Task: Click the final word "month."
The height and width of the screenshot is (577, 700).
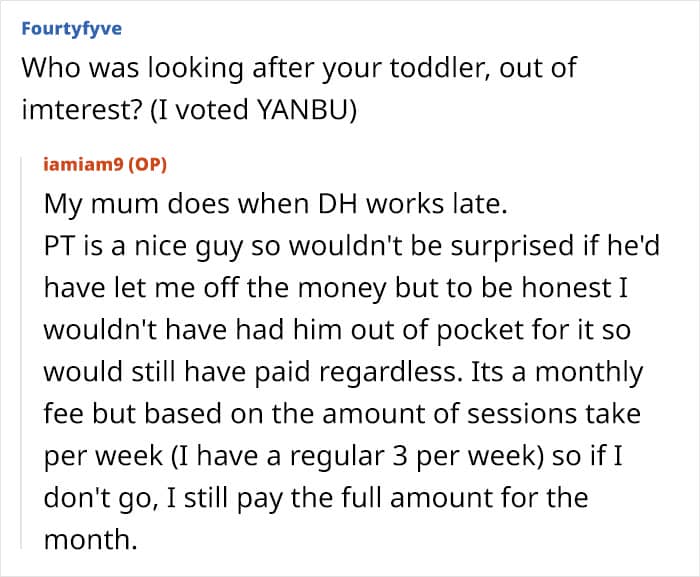Action: coord(88,540)
